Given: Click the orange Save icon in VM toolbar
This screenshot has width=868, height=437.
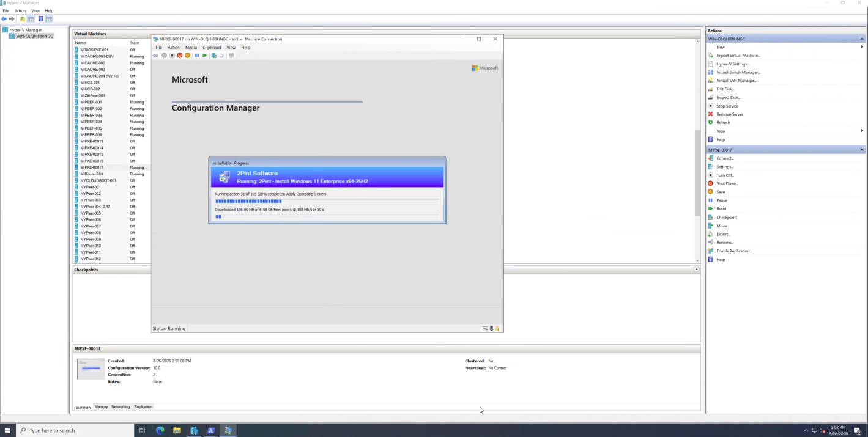Looking at the screenshot, I should click(x=188, y=56).
